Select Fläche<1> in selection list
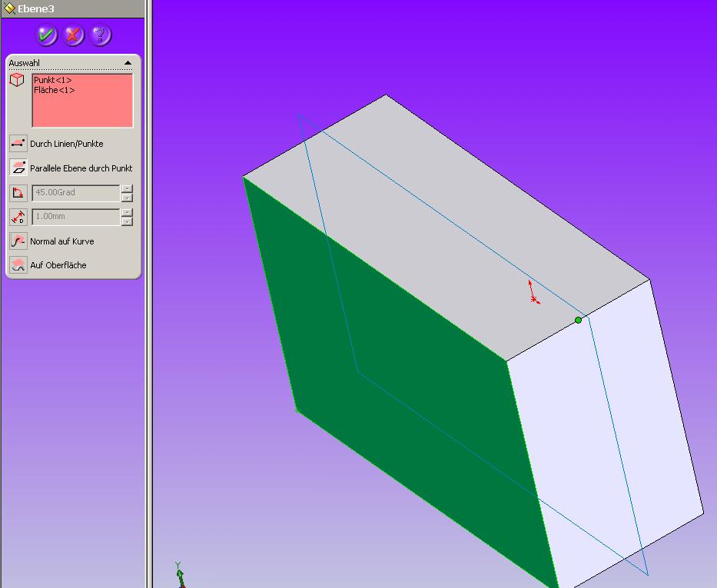 tap(54, 90)
